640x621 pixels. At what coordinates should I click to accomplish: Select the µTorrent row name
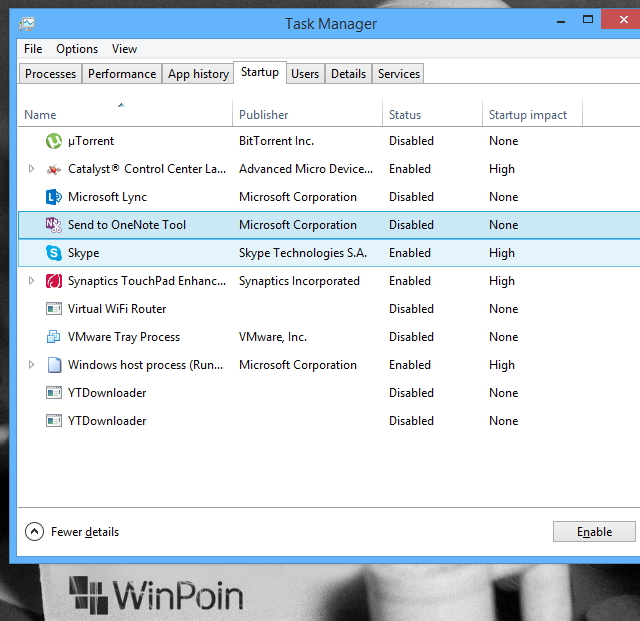[x=91, y=141]
